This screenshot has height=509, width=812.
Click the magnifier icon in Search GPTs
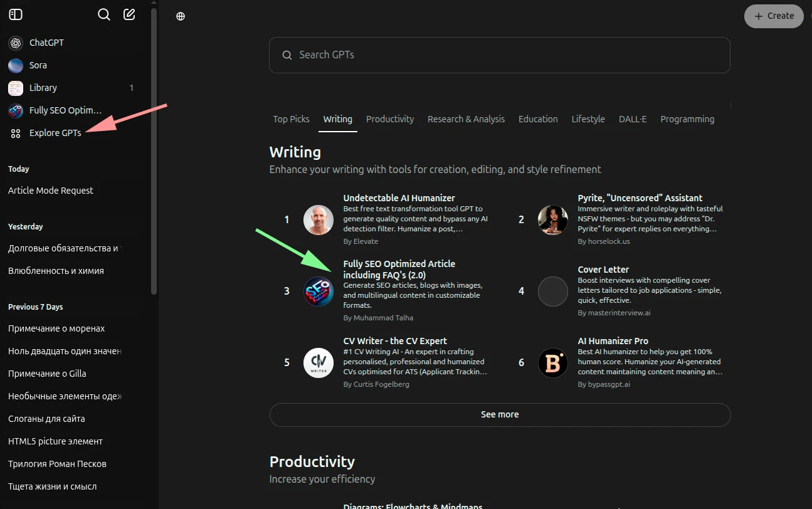point(287,55)
